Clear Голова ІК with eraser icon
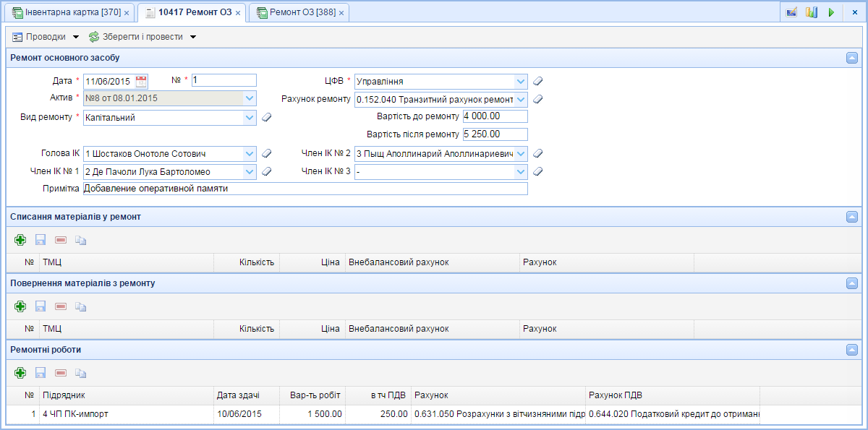The image size is (868, 430). click(x=266, y=153)
